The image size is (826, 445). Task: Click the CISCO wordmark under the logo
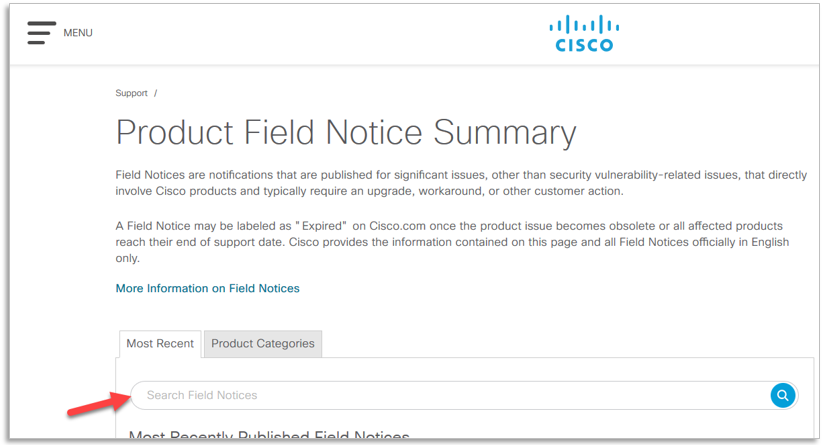584,45
